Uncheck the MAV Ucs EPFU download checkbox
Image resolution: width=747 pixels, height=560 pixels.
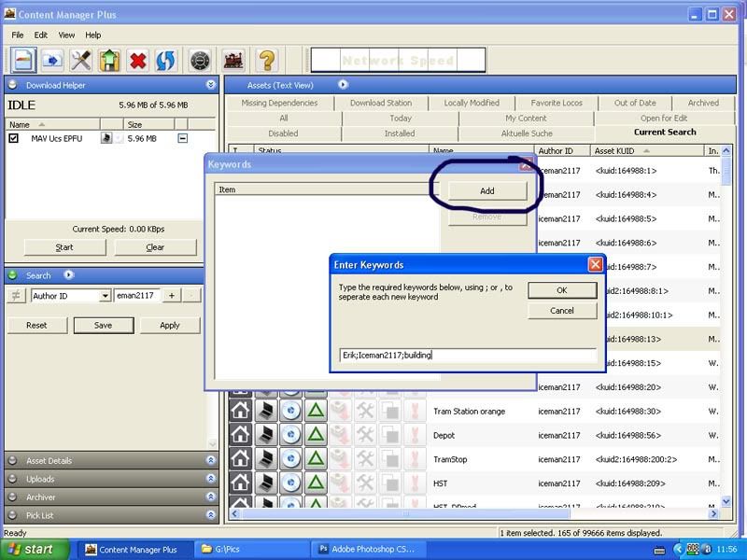point(13,138)
